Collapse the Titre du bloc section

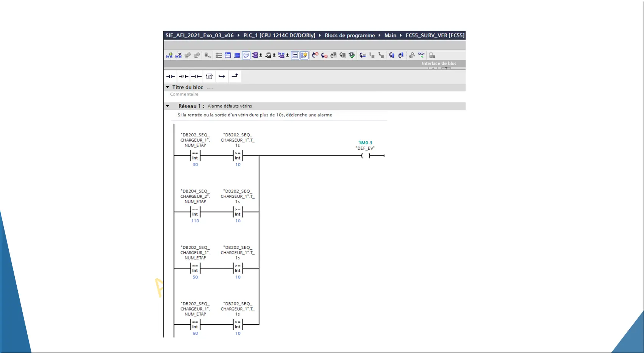(167, 87)
